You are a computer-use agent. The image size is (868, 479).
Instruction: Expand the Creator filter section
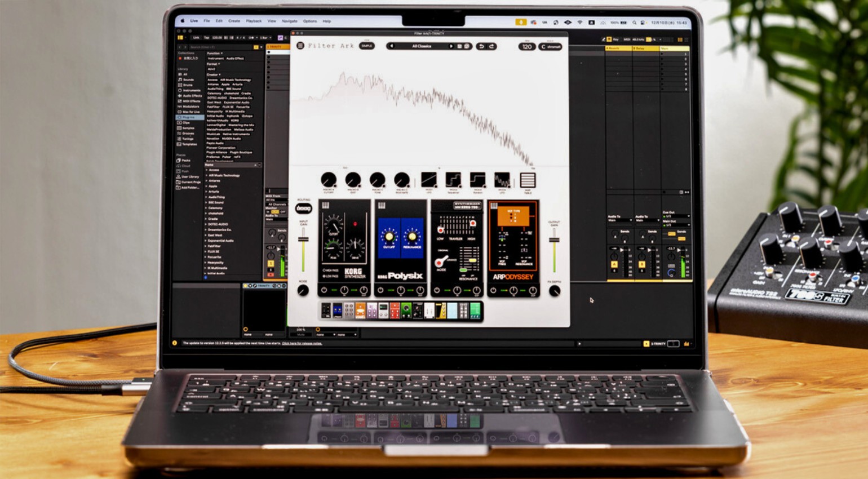pyautogui.click(x=213, y=74)
